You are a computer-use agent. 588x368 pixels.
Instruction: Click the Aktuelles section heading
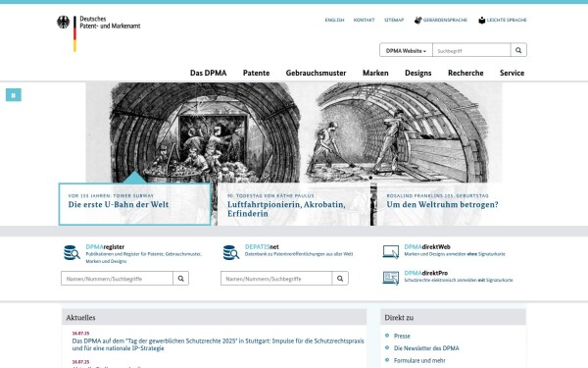[x=80, y=318]
